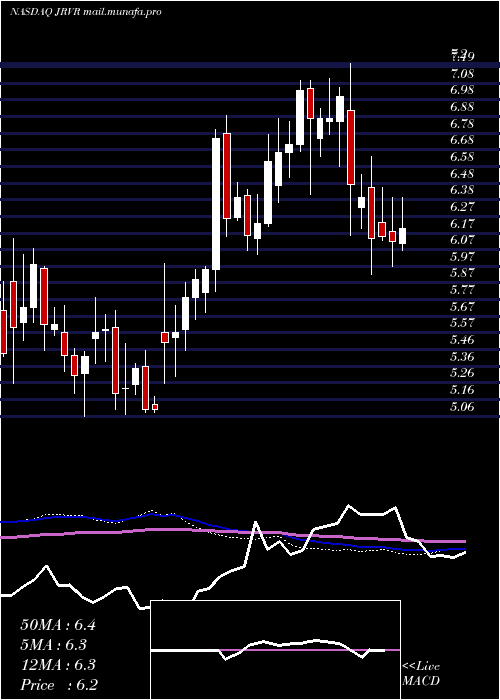Screen dimensions: 500x700
Task: Select the 6.88 price axis label
Action: click(462, 107)
